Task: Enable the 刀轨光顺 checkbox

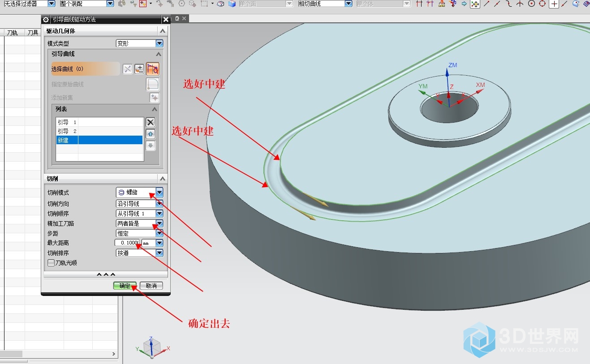Action: [x=51, y=263]
